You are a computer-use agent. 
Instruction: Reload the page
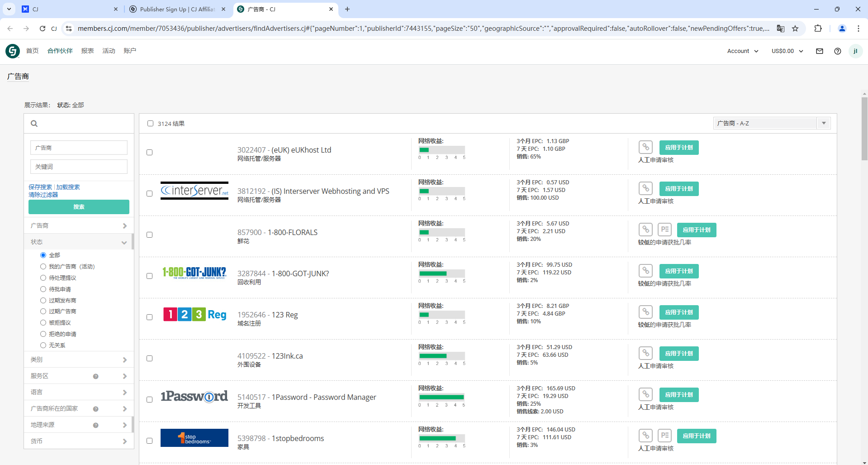[43, 29]
